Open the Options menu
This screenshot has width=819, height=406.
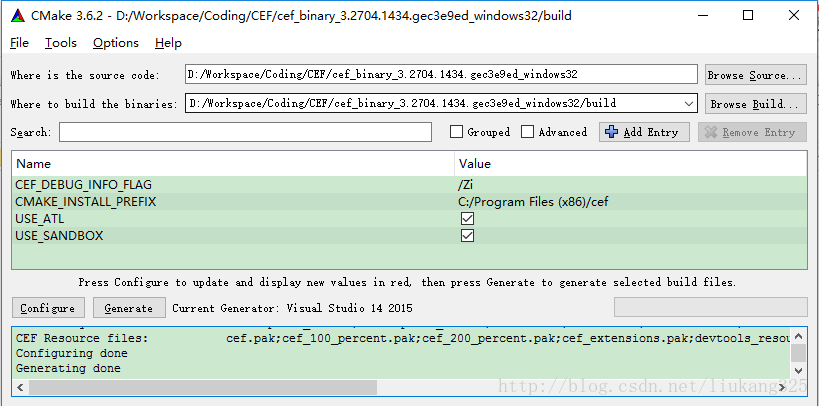(x=116, y=43)
